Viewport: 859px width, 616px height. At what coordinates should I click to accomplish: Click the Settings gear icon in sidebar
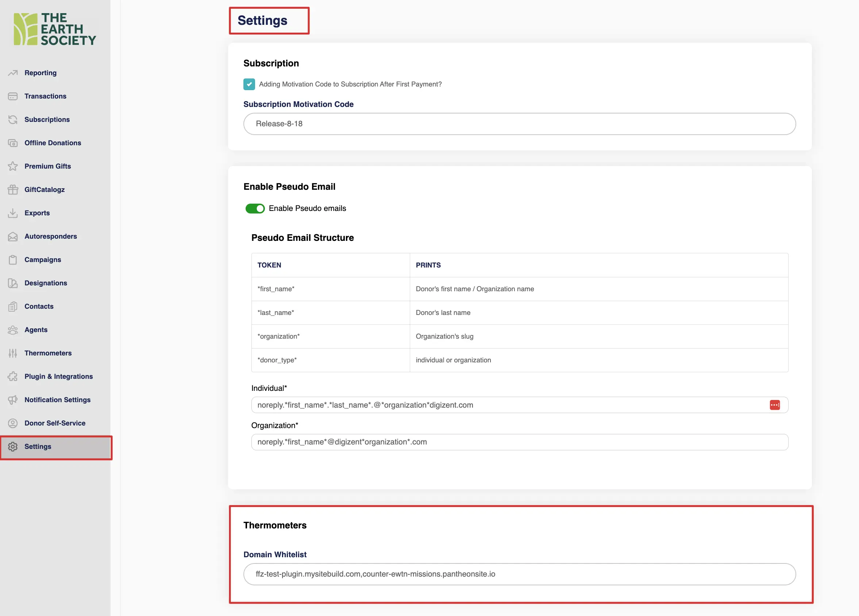point(13,447)
